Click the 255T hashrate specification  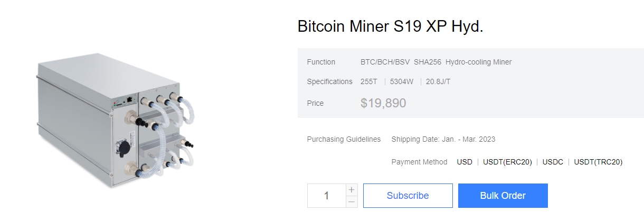click(x=370, y=81)
